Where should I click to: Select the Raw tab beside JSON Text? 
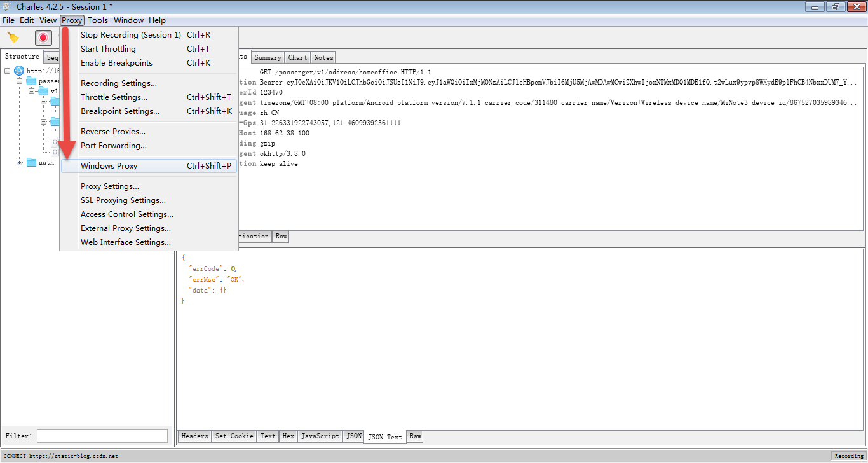coord(415,436)
